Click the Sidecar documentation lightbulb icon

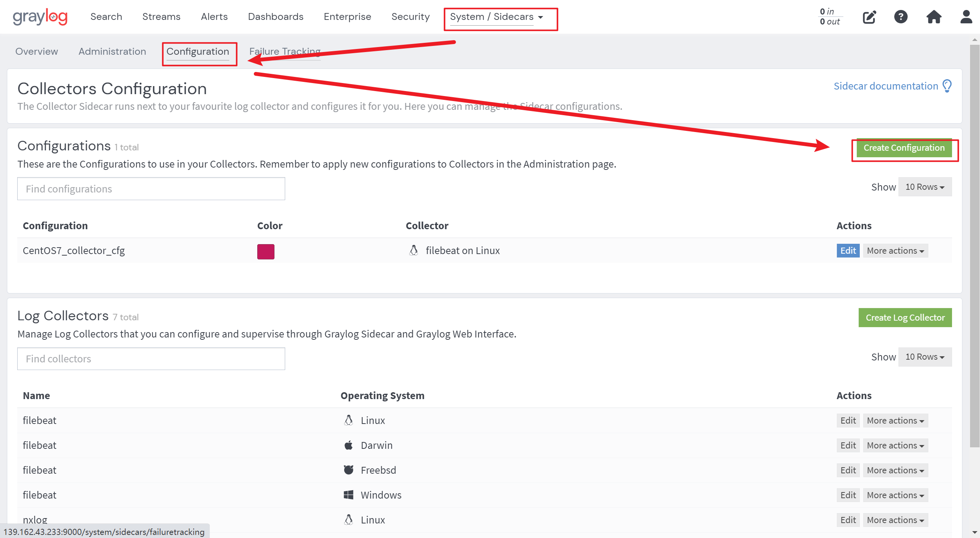click(x=947, y=86)
